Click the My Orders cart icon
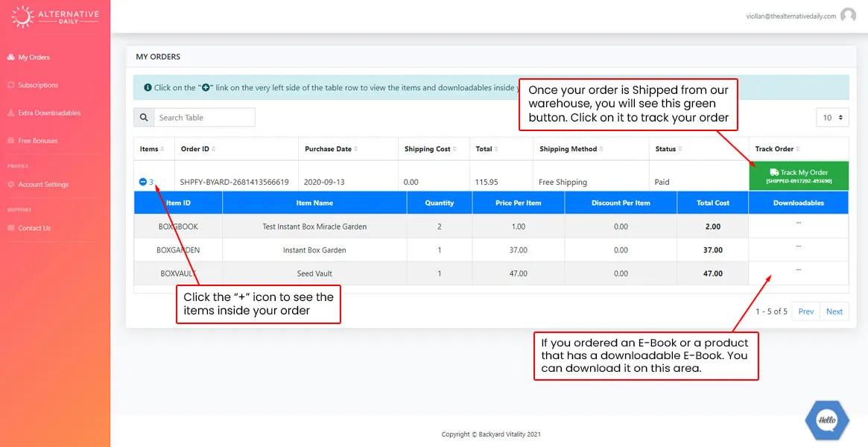This screenshot has width=868, height=447. click(x=10, y=57)
